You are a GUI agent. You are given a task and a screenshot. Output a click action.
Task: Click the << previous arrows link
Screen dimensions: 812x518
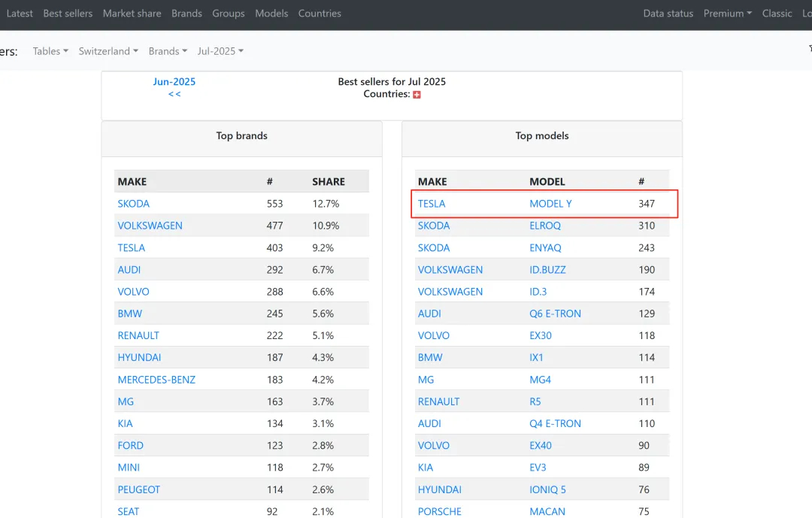pos(174,94)
